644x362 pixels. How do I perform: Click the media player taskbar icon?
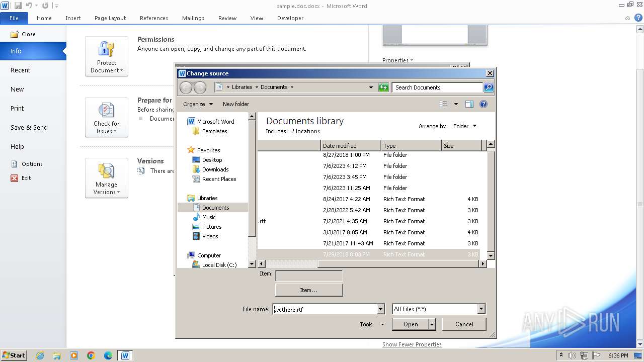click(x=74, y=355)
